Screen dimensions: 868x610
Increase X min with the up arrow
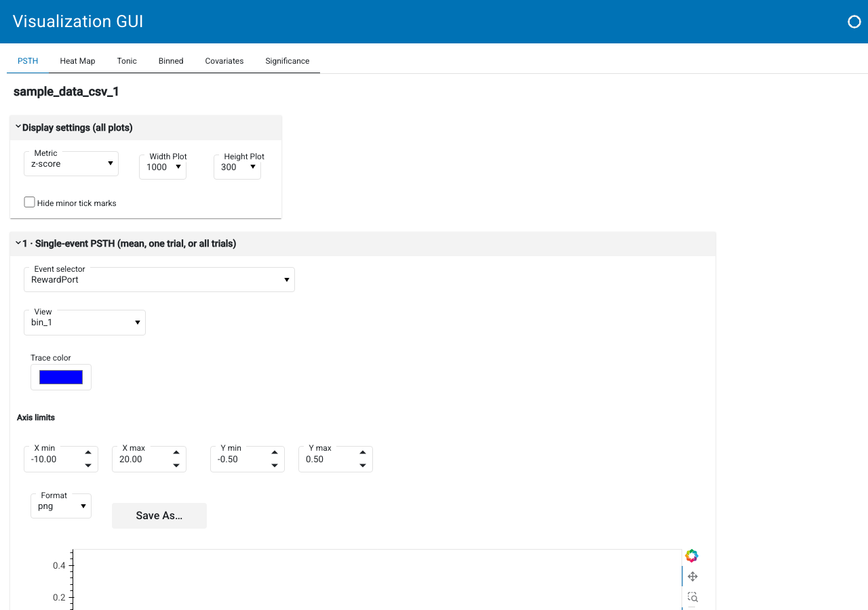pyautogui.click(x=88, y=453)
